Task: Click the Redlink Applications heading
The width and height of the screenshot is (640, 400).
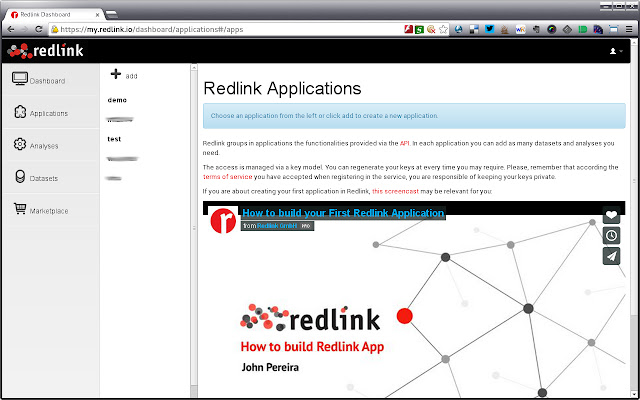Action: [282, 88]
